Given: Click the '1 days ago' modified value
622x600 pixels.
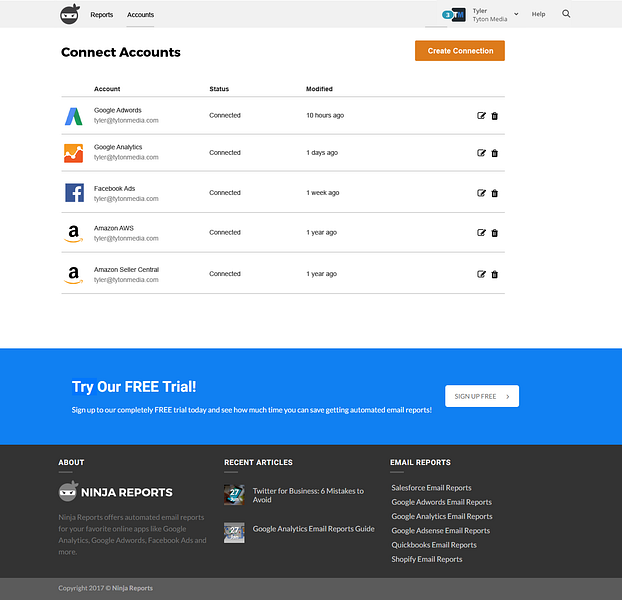Looking at the screenshot, I should coord(322,153).
